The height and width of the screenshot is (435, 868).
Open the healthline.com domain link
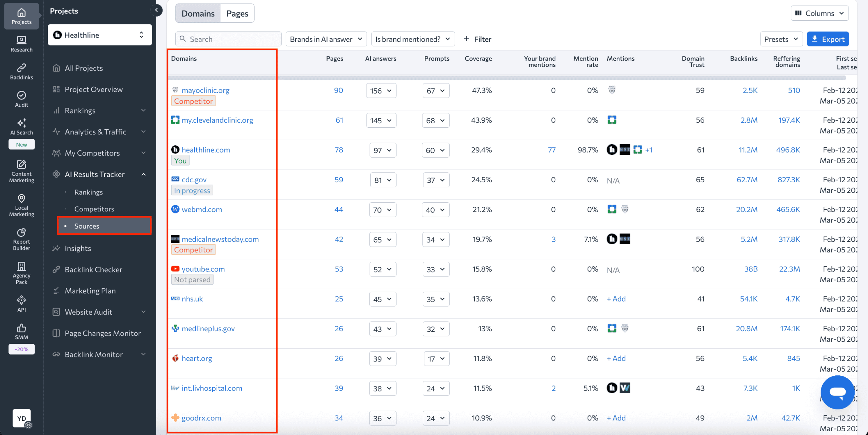pos(205,149)
